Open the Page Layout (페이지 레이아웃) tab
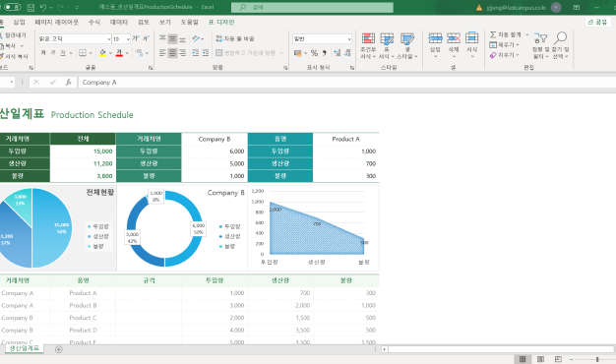Viewport: 616px width, 364px height. click(x=56, y=22)
